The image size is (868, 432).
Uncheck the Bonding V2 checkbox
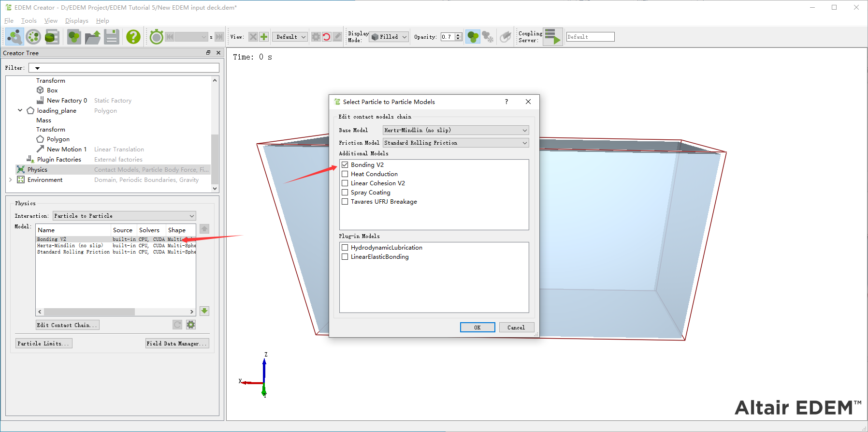pyautogui.click(x=345, y=165)
